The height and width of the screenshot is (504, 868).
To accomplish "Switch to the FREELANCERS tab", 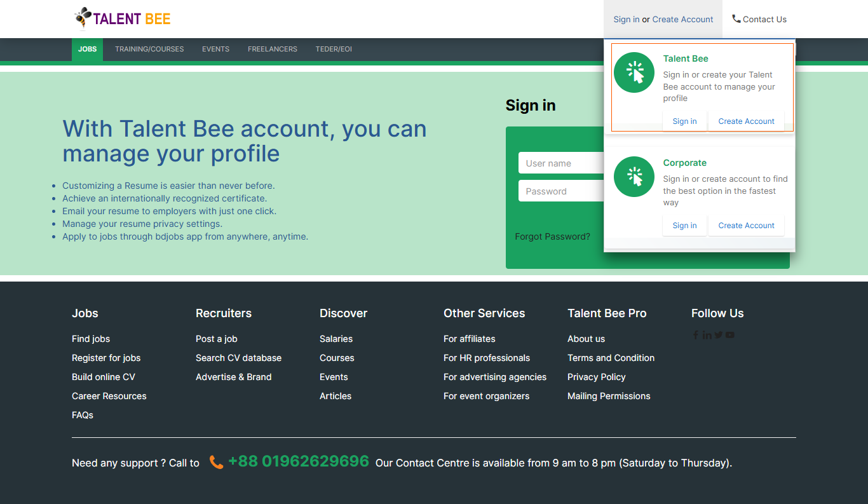I will (x=272, y=50).
